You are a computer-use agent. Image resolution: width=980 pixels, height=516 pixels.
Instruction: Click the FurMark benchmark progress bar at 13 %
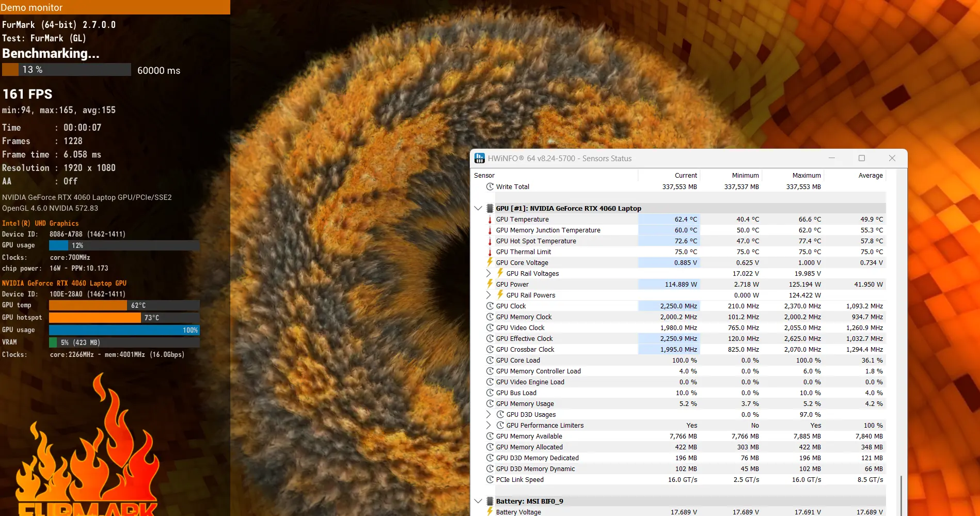click(67, 70)
